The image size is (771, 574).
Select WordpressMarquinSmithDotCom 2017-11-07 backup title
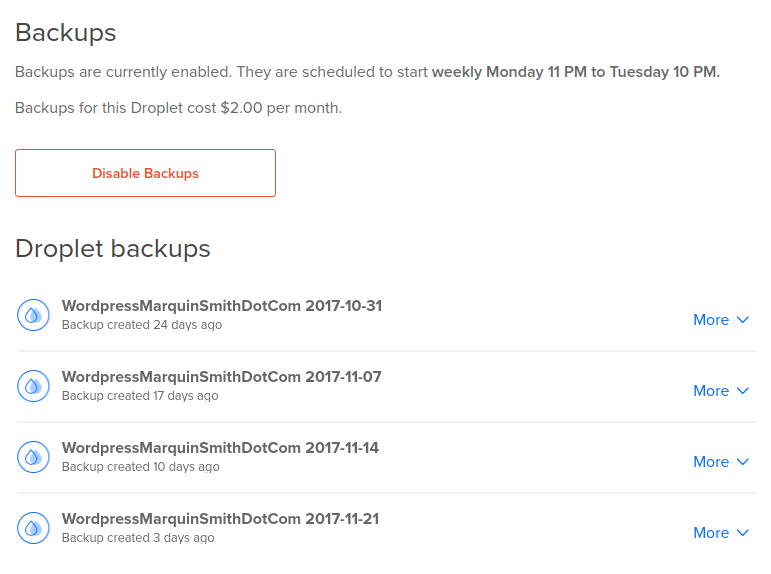pyautogui.click(x=222, y=377)
